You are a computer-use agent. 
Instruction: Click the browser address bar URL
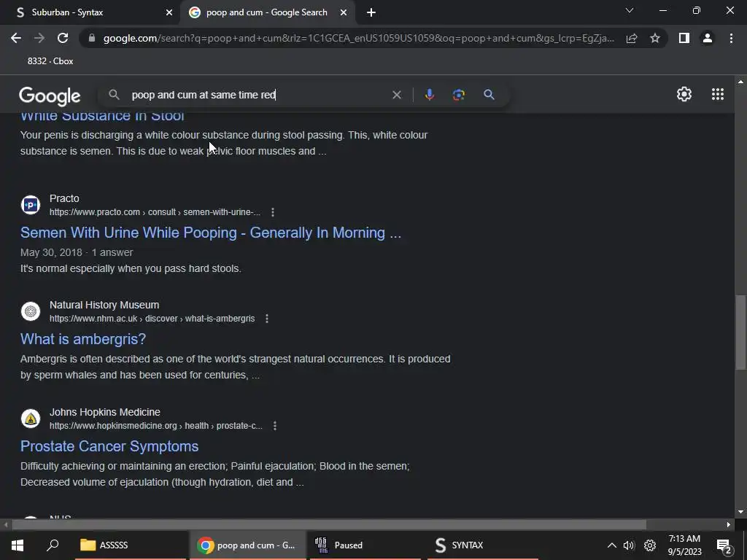coord(358,38)
